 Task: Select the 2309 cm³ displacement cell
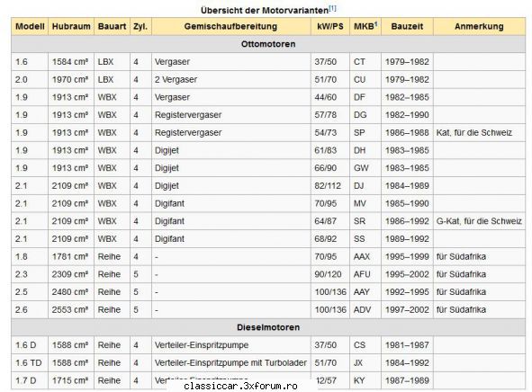pos(71,274)
